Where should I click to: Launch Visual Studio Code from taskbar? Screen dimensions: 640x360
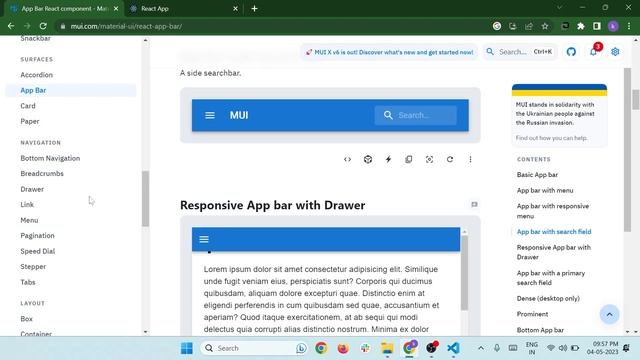click(453, 348)
